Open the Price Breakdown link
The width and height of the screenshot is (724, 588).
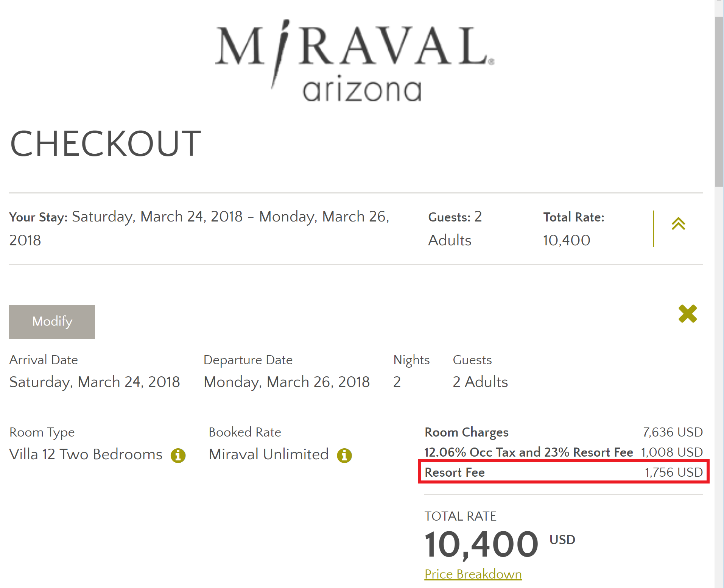point(473,574)
